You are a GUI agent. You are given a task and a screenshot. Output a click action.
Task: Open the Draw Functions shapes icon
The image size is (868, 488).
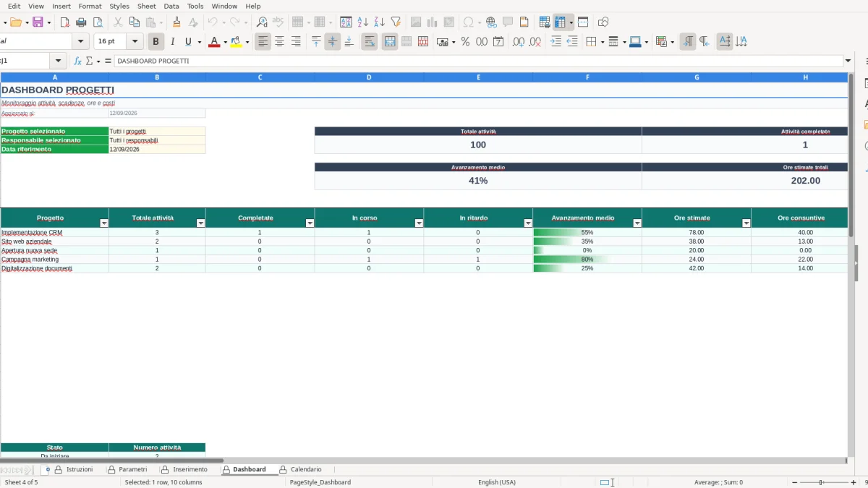point(603,22)
